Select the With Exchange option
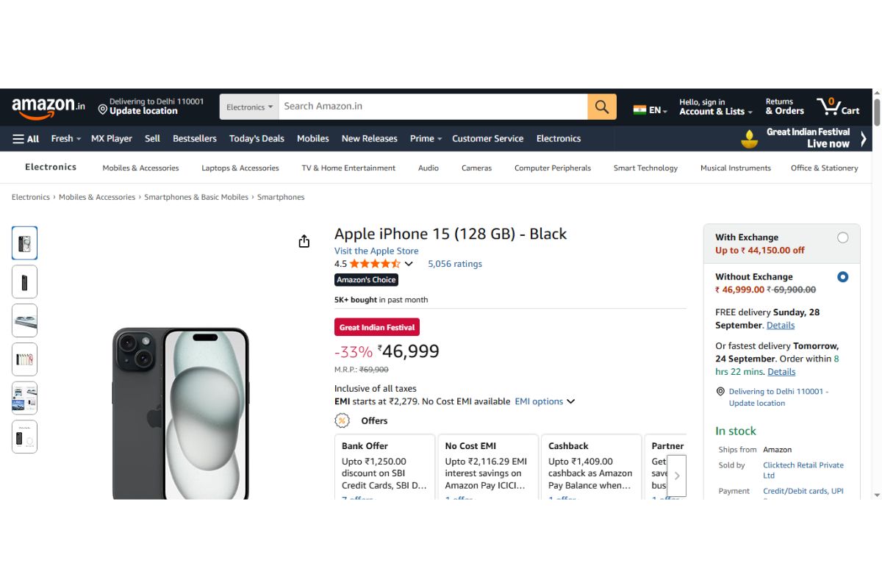Screen dimensions: 882x588 [843, 237]
